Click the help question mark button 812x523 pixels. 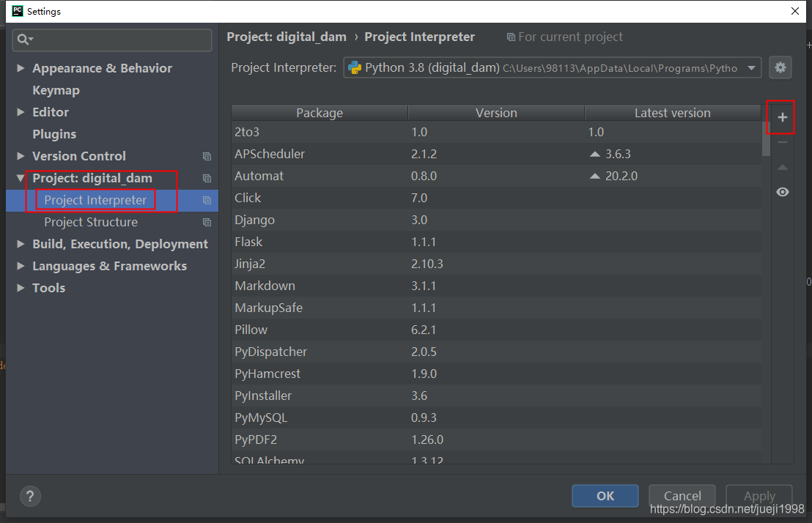tap(30, 496)
